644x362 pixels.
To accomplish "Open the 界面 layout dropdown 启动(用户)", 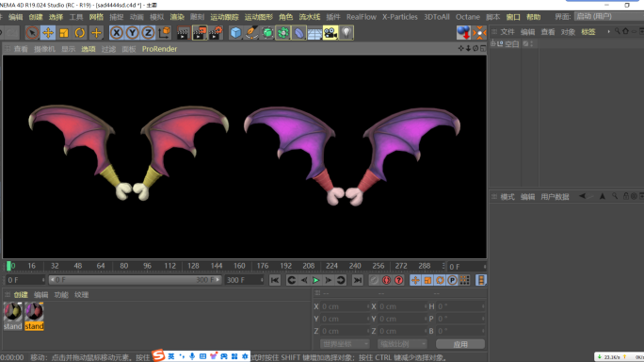I will click(609, 16).
